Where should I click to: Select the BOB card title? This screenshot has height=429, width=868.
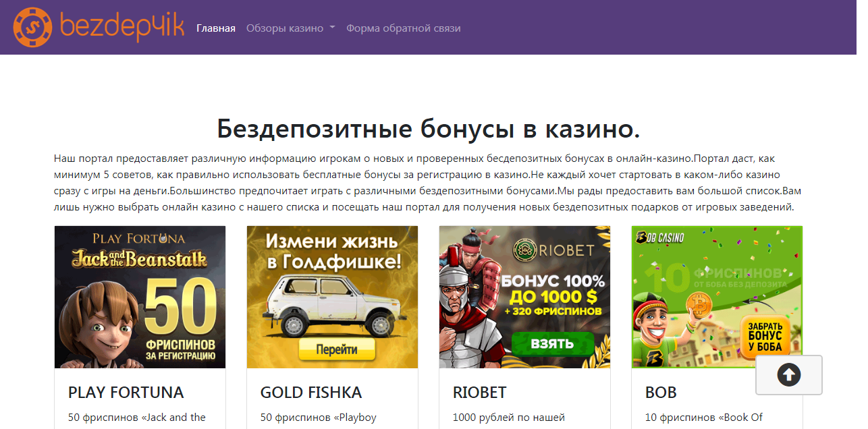pos(661,393)
